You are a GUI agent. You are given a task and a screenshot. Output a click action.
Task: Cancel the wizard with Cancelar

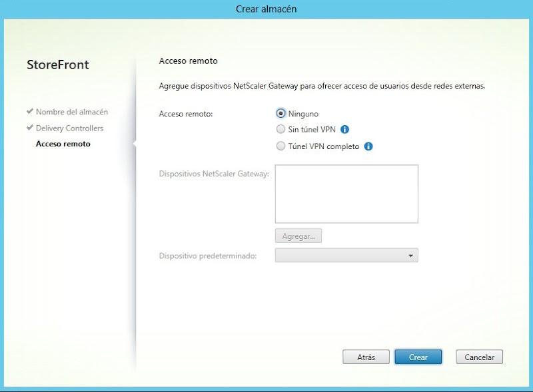click(479, 357)
